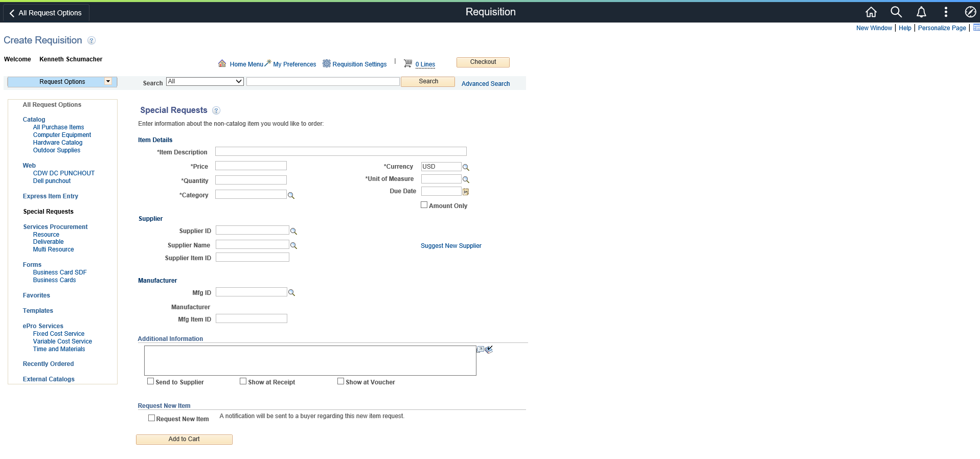The image size is (980, 459).
Task: Click the shopping cart icon
Action: click(x=408, y=63)
